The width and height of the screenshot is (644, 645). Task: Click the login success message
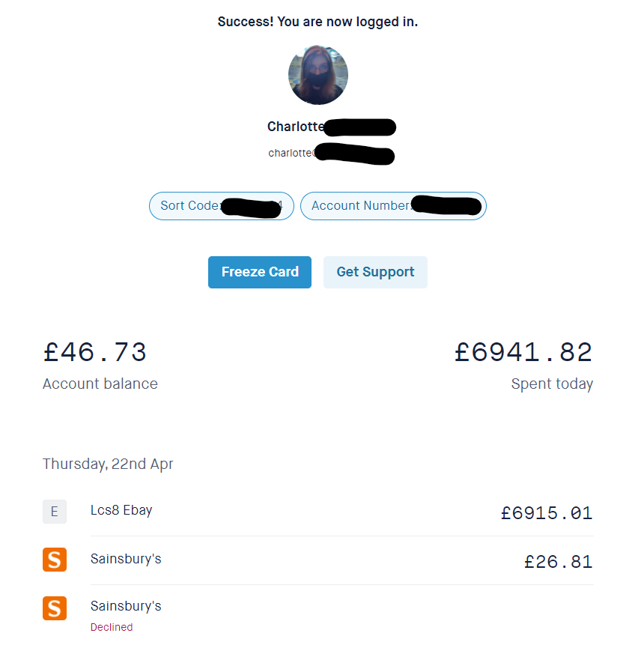coord(318,22)
